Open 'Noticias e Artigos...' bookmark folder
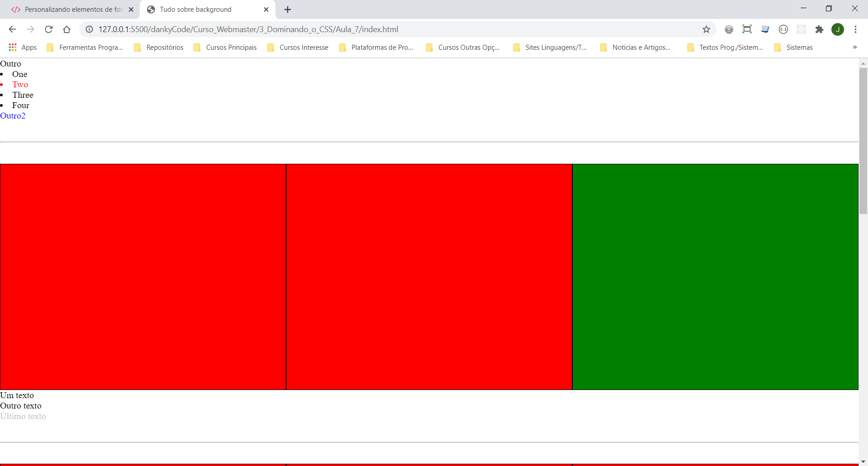868x466 pixels. (635, 48)
